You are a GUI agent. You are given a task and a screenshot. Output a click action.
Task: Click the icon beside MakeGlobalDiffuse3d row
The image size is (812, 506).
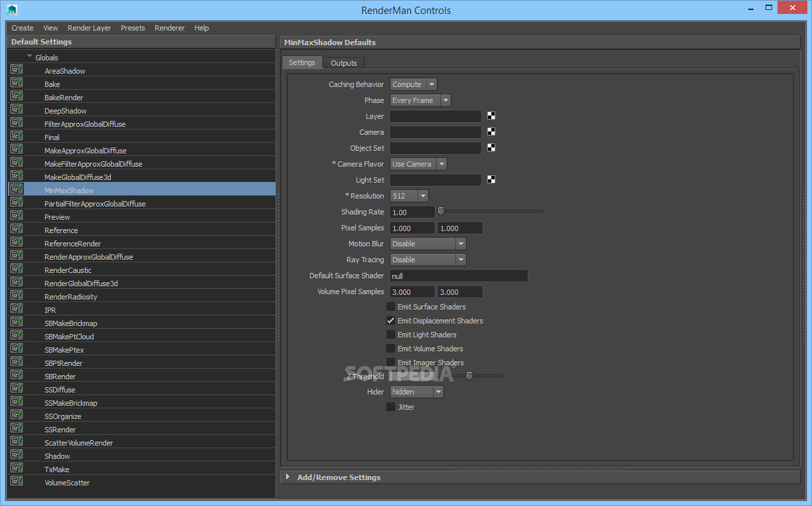tap(17, 175)
